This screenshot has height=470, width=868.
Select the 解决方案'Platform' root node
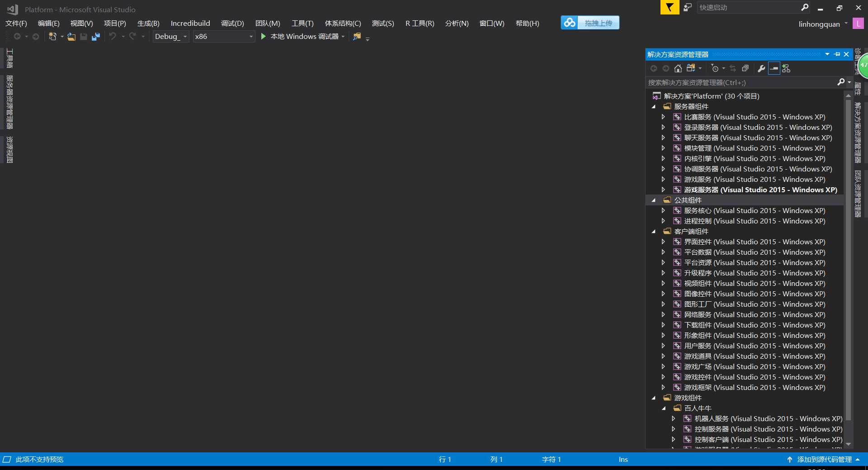pyautogui.click(x=712, y=96)
